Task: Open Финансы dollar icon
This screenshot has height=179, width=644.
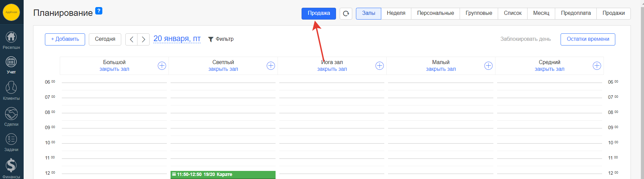Action: click(11, 166)
